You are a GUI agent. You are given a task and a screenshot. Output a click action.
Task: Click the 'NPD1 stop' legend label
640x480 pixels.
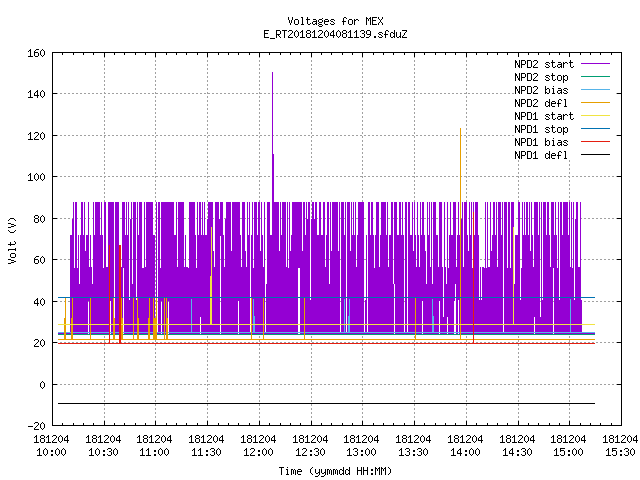[541, 129]
